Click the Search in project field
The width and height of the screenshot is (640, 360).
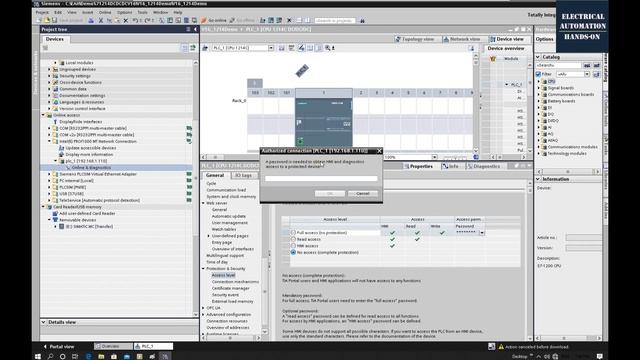pos(335,20)
